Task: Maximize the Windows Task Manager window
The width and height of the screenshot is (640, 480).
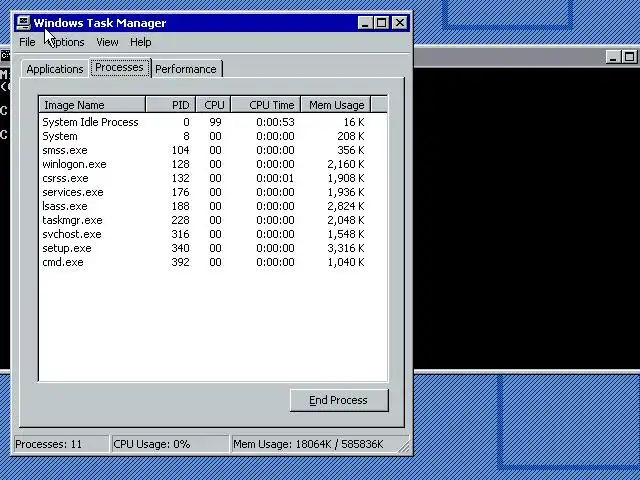Action: (x=381, y=23)
